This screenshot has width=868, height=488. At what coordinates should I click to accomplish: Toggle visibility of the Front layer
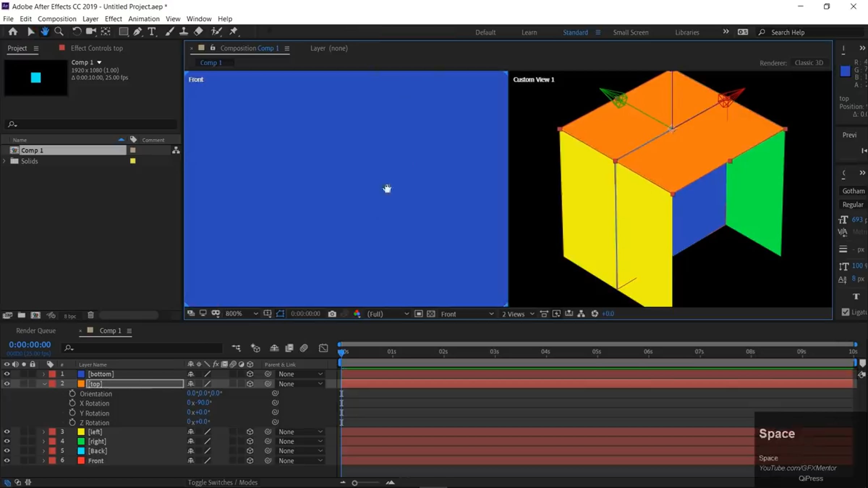(x=7, y=461)
